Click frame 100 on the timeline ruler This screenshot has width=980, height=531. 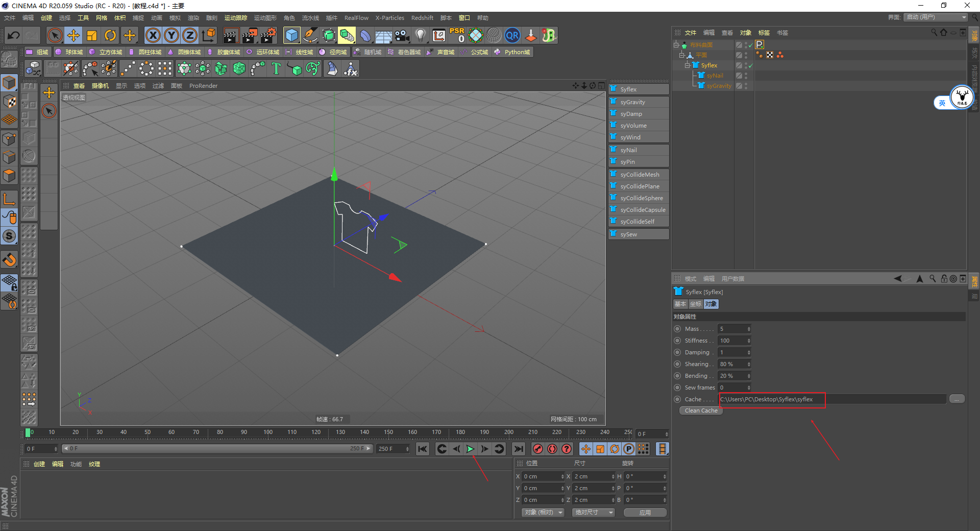point(268,433)
